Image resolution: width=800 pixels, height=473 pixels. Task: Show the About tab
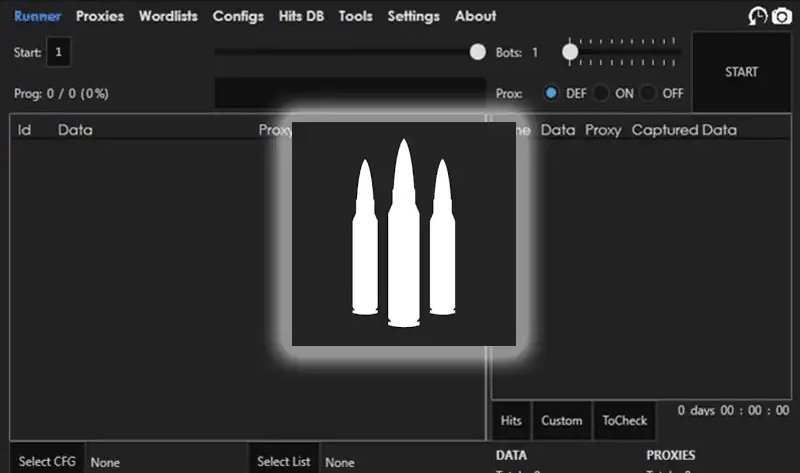[x=476, y=16]
